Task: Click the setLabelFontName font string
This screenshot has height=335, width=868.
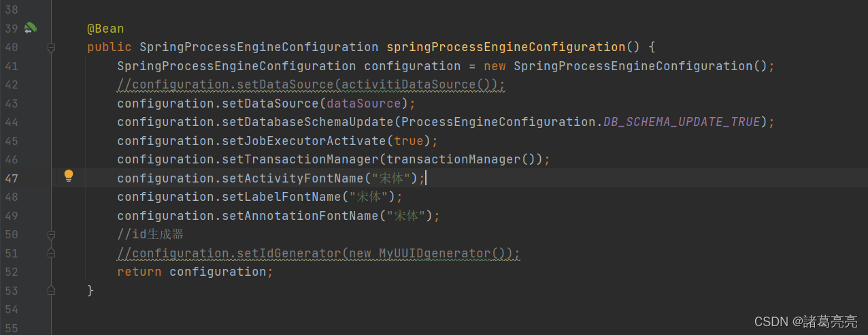Action: (x=368, y=197)
